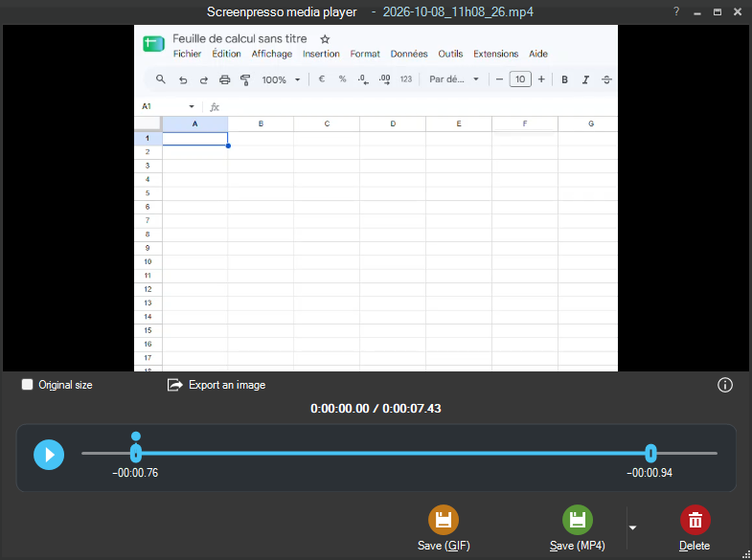Click the plus font size button
Image resolution: width=752 pixels, height=560 pixels.
(541, 79)
